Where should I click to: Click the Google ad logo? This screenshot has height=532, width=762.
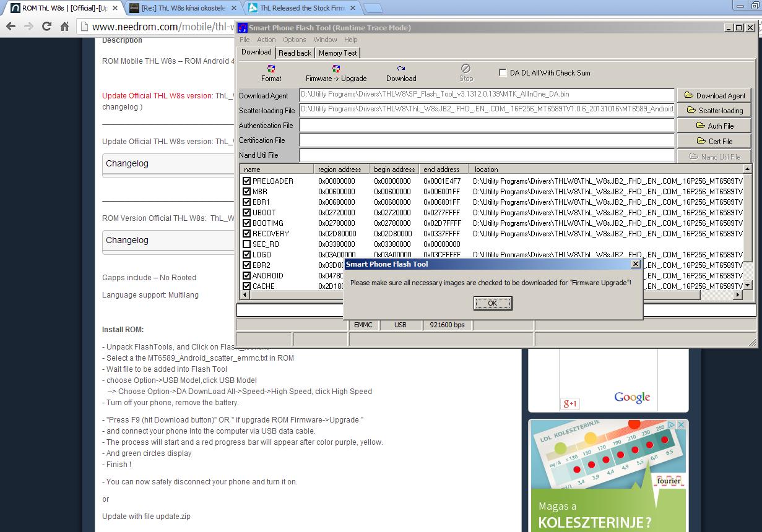632,397
